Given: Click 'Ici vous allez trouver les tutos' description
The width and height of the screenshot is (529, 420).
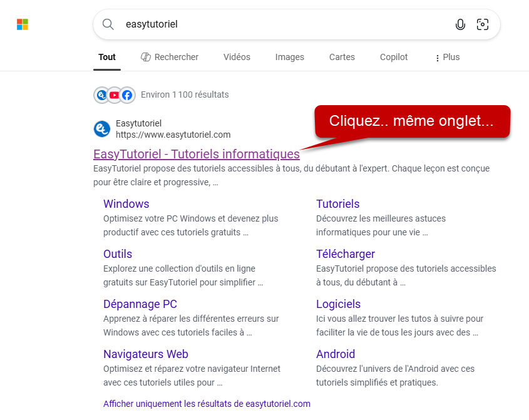Looking at the screenshot, I should pyautogui.click(x=400, y=325).
